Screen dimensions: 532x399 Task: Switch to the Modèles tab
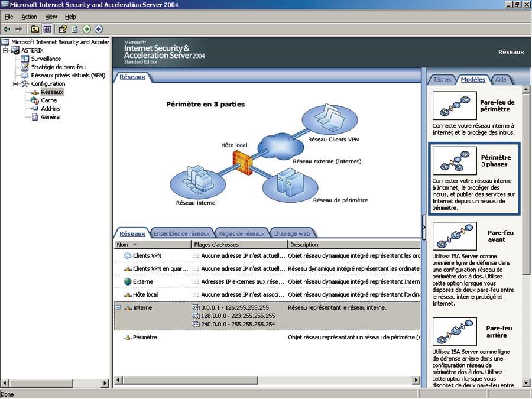[x=473, y=79]
